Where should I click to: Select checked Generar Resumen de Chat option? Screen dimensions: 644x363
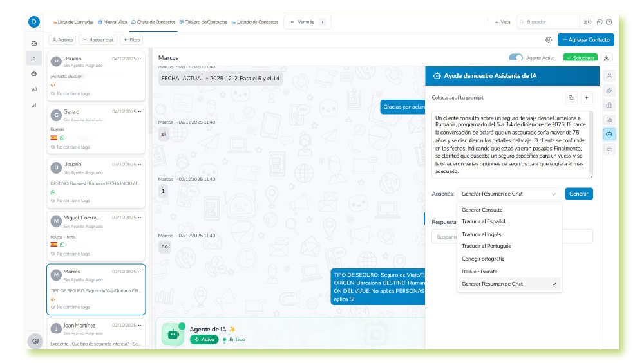[509, 284]
